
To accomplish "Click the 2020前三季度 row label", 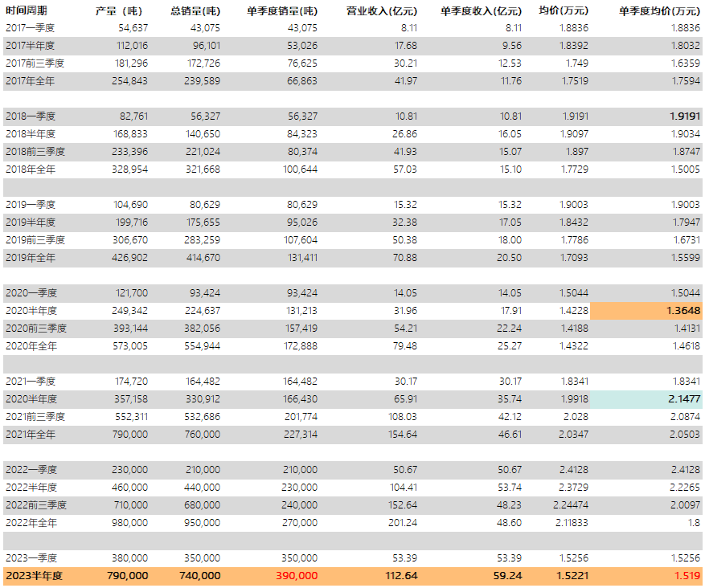I will 36,329.
